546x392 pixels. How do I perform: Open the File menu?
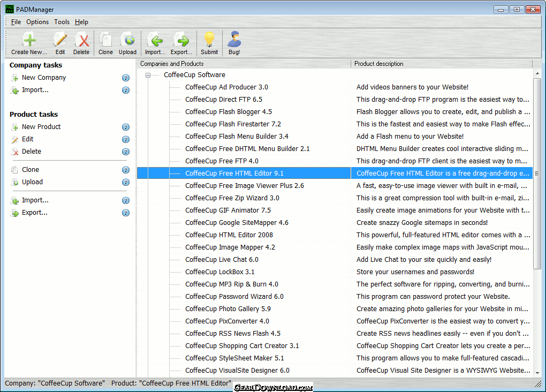point(16,22)
